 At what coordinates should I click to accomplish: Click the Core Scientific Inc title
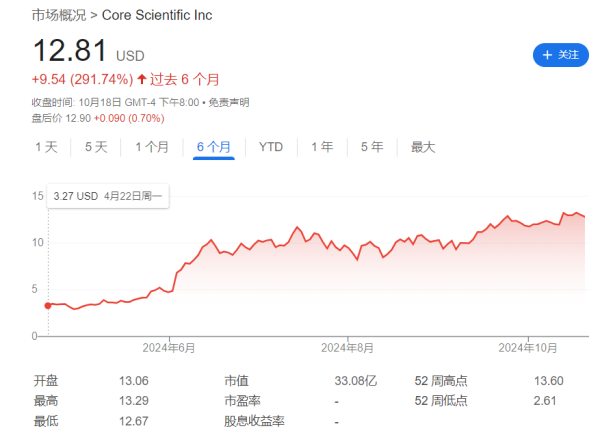point(157,15)
